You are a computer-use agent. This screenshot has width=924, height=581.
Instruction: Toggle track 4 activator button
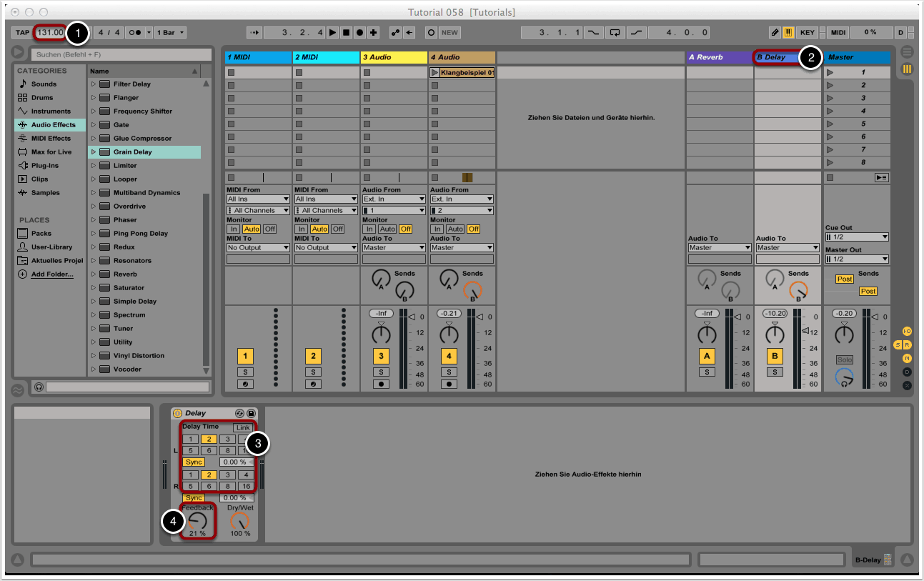click(x=449, y=357)
